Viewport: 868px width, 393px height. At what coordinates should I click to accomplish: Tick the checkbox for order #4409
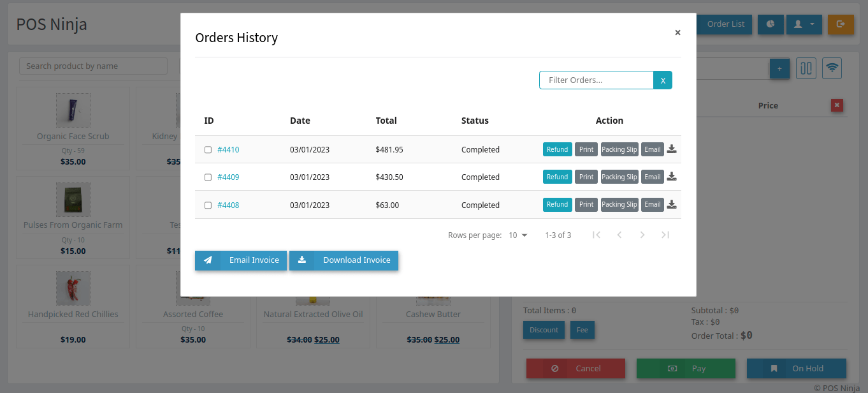pyautogui.click(x=208, y=177)
